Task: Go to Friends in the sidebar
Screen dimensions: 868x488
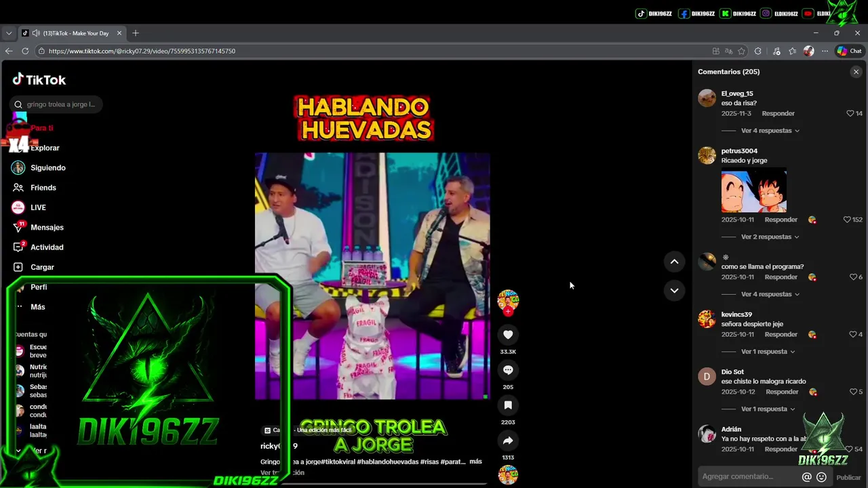Action: [34, 188]
